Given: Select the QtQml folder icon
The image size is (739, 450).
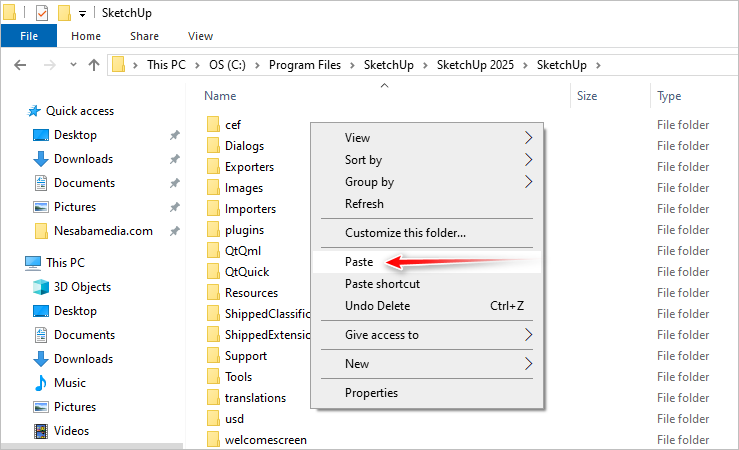Looking at the screenshot, I should click(x=213, y=250).
